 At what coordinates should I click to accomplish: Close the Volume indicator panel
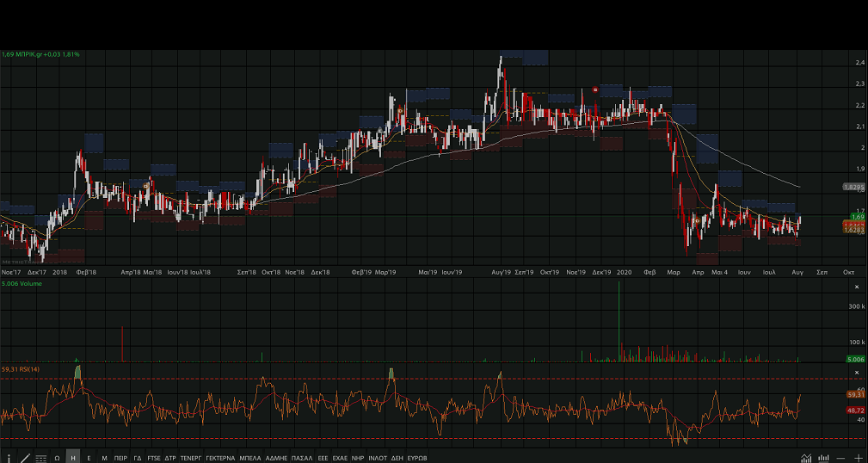pos(856,287)
